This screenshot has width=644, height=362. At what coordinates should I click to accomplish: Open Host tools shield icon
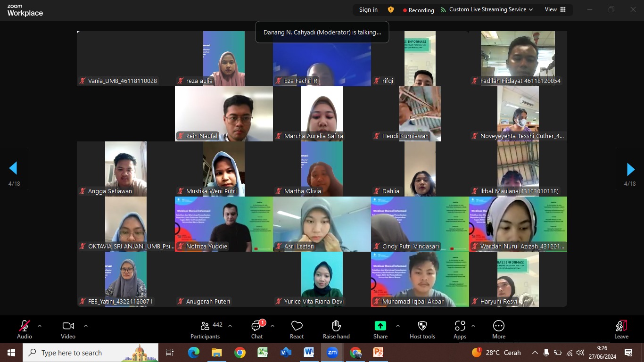[422, 326]
